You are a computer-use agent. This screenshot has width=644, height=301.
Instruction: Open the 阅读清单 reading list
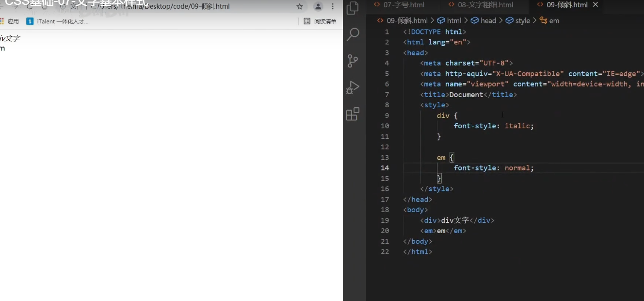[x=320, y=21]
